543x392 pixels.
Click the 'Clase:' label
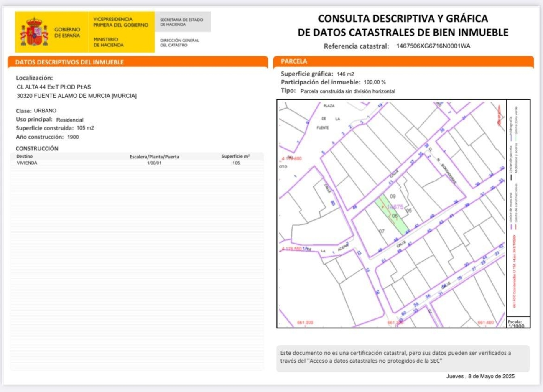pyautogui.click(x=24, y=111)
